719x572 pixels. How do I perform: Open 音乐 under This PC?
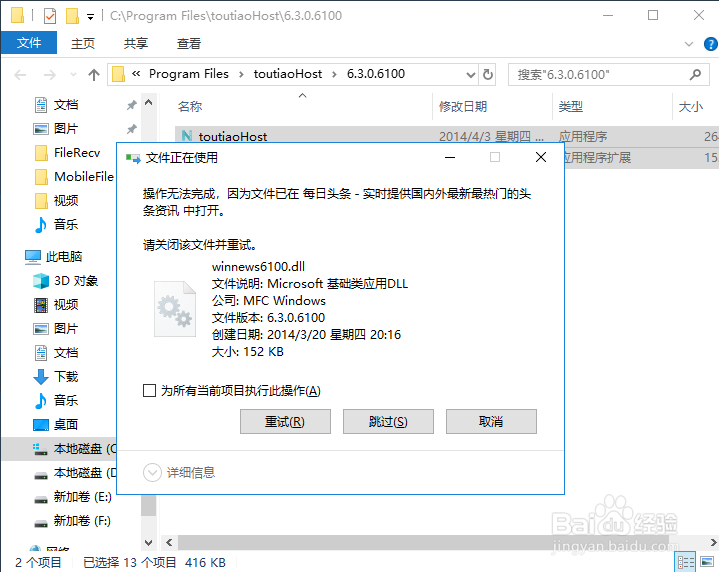point(66,400)
